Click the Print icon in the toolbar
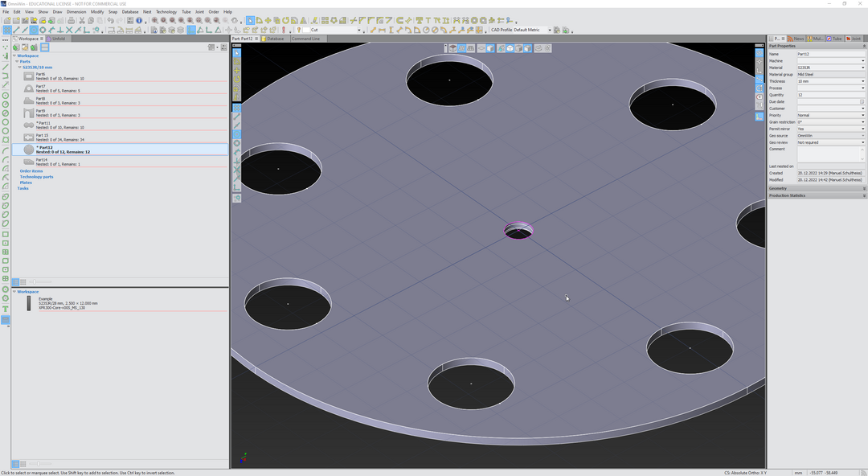 (x=71, y=20)
